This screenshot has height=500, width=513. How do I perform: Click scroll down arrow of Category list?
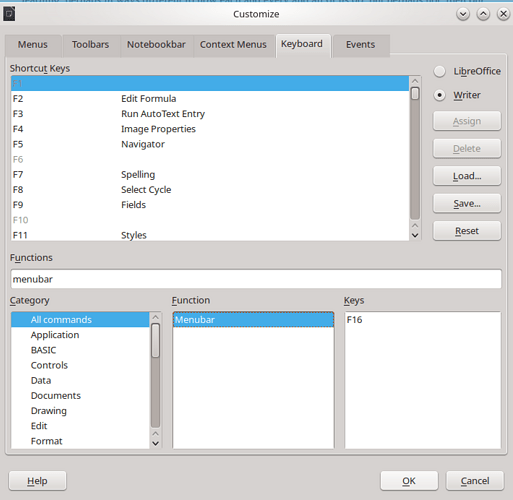pyautogui.click(x=155, y=443)
